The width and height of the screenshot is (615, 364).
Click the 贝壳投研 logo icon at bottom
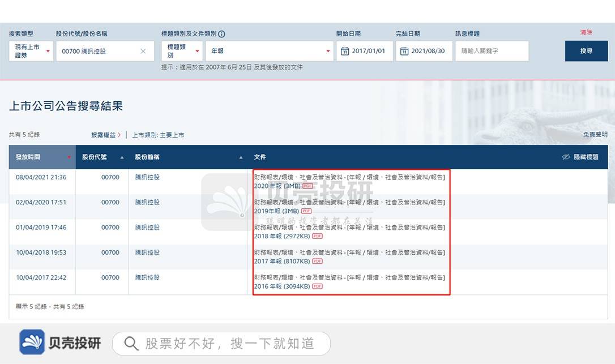[32, 342]
